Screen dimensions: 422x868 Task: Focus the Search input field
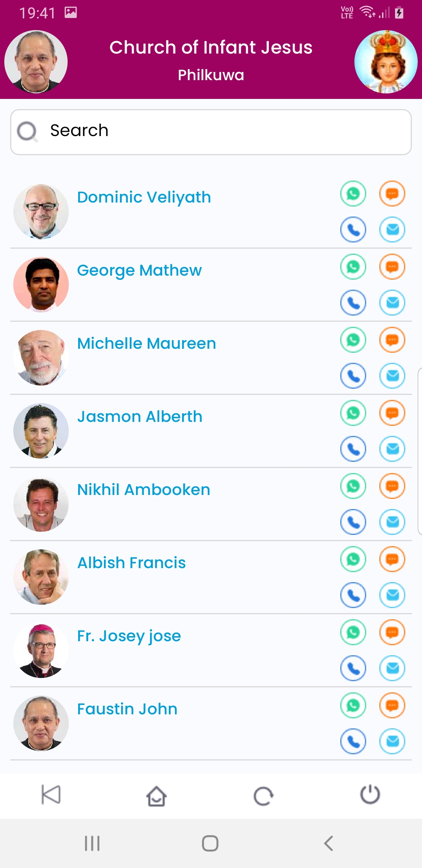pos(211,132)
